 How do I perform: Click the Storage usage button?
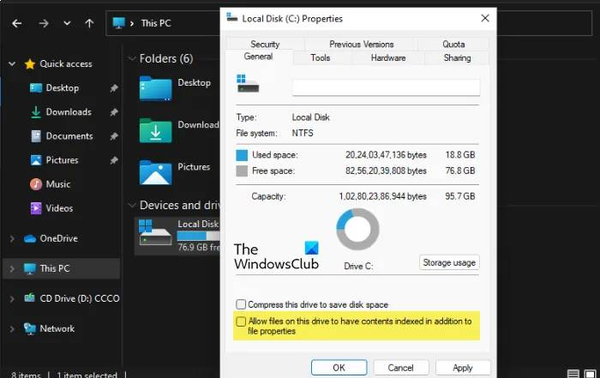pyautogui.click(x=449, y=263)
